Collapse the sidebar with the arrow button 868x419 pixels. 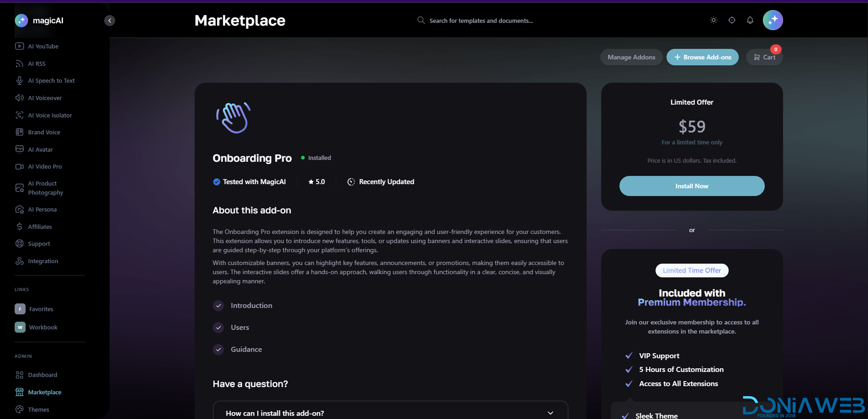[110, 21]
